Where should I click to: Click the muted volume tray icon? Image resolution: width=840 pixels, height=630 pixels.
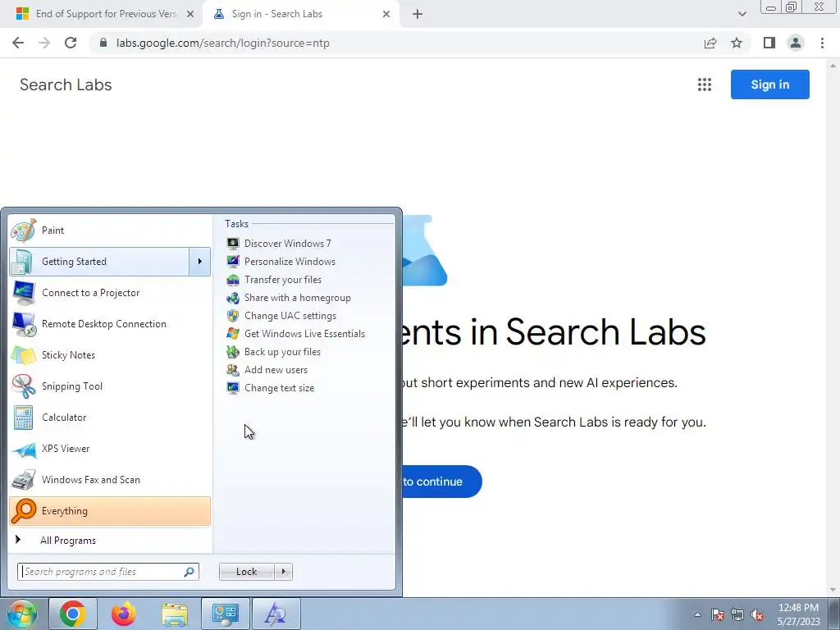[x=757, y=615]
